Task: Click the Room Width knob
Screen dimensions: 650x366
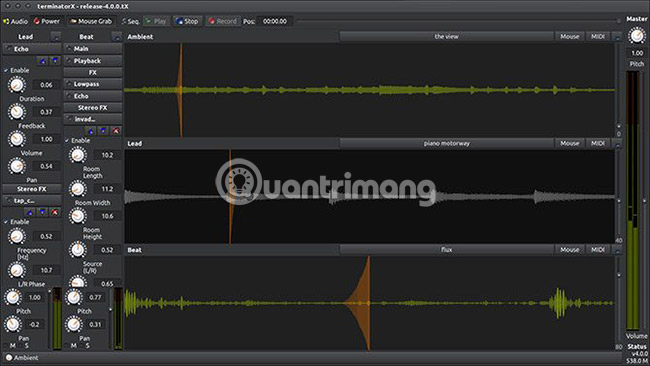Action: (78, 189)
